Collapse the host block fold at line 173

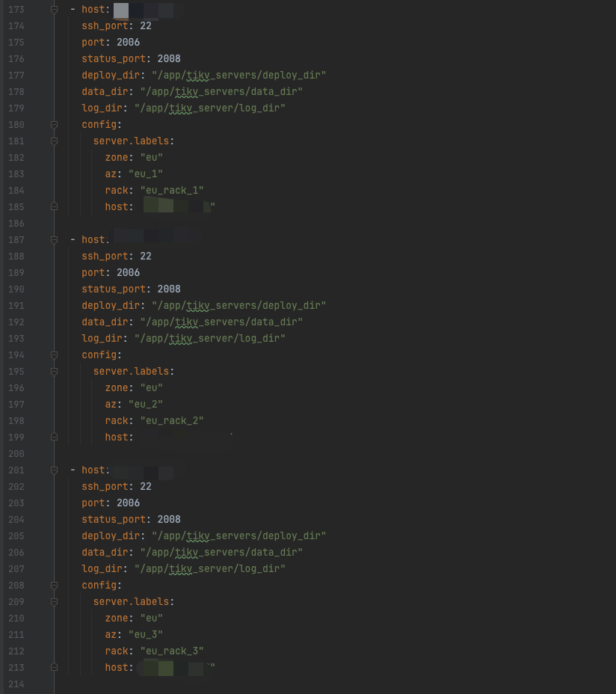[54, 10]
